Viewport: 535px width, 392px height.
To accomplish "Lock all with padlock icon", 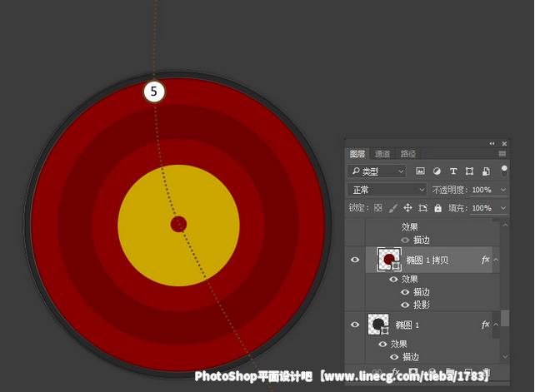I will (438, 208).
